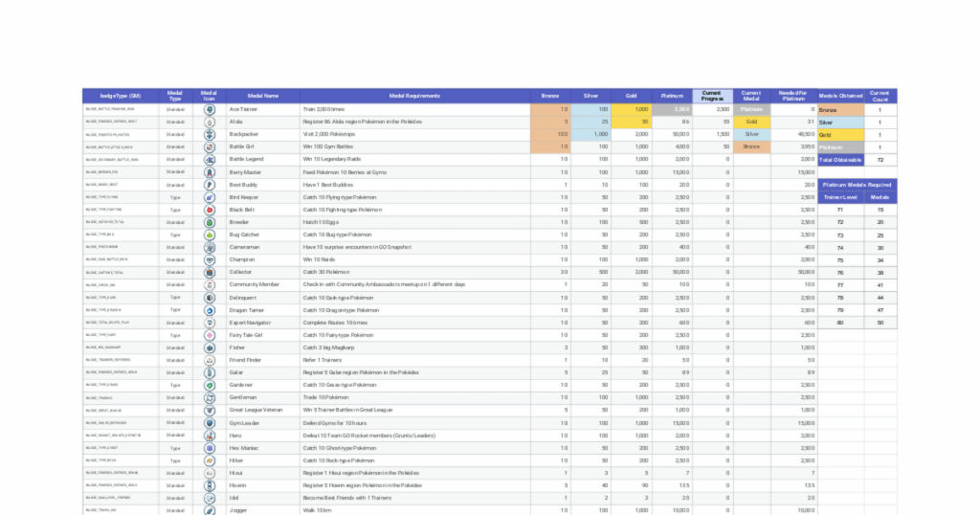Image resolution: width=980 pixels, height=515 pixels.
Task: Click the Idol medal icon
Action: 210,498
